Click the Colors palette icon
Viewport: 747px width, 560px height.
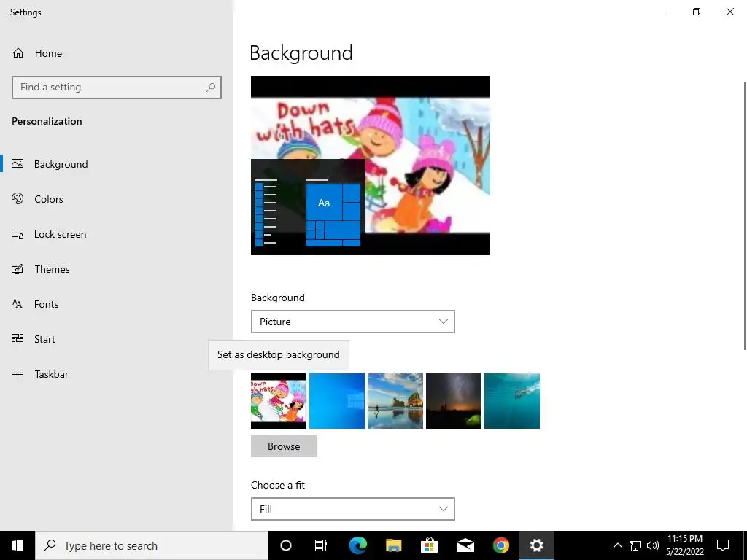(18, 198)
